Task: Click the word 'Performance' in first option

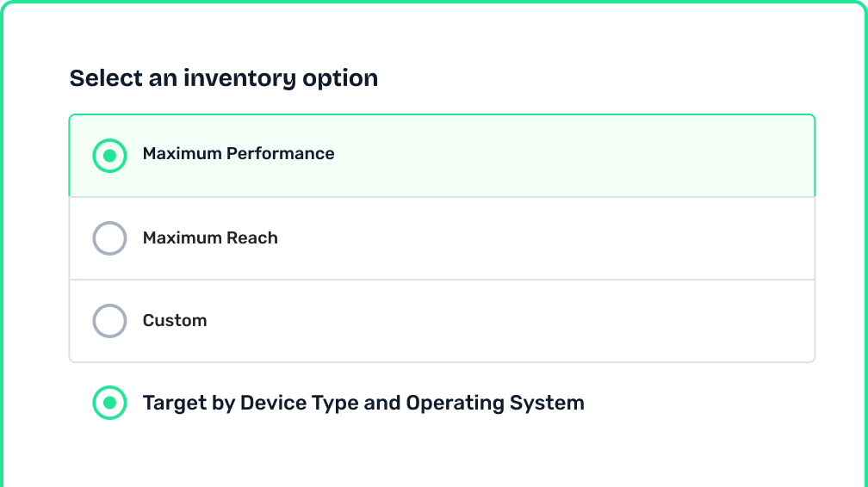Action: (x=280, y=154)
